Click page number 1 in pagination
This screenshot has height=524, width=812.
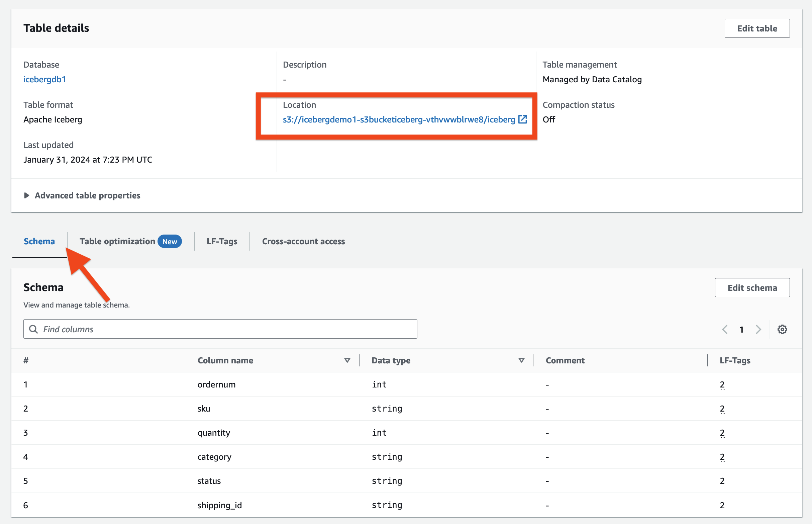pyautogui.click(x=742, y=329)
